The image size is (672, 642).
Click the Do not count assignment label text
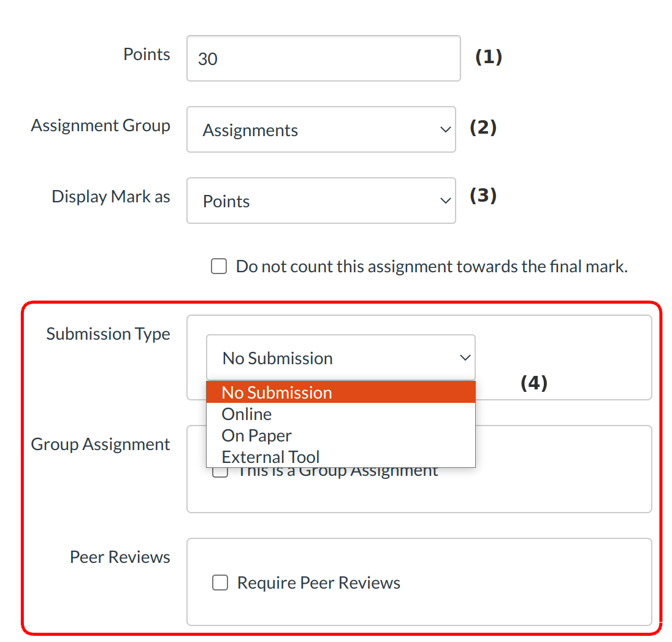[x=432, y=267]
